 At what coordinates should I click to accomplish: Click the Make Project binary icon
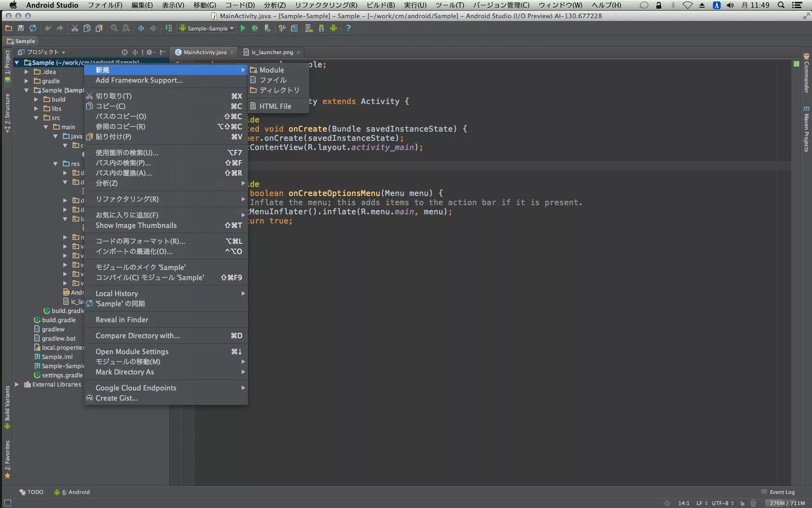tap(168, 29)
